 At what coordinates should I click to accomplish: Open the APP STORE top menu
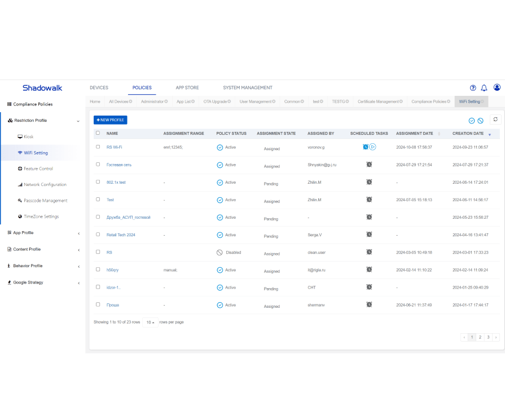pyautogui.click(x=187, y=87)
